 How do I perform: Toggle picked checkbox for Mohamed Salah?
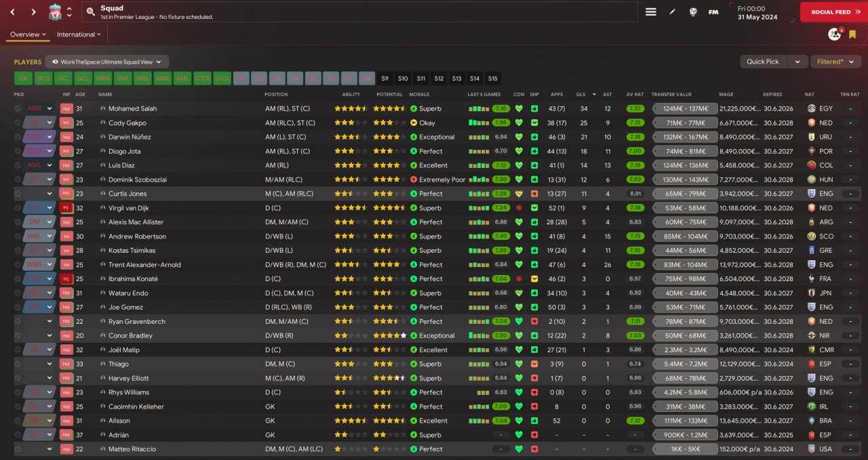point(18,108)
